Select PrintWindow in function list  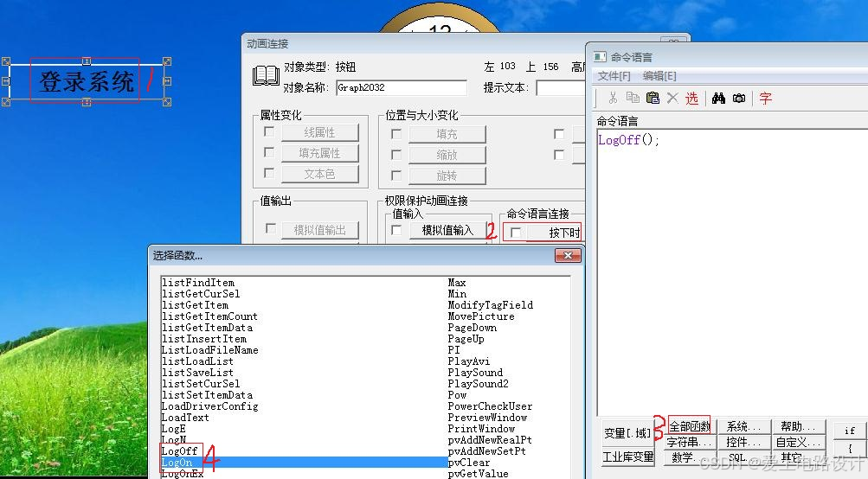pyautogui.click(x=482, y=429)
